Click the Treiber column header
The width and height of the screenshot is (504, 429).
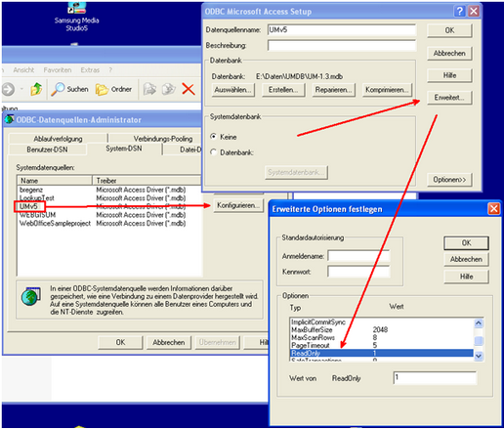click(147, 181)
